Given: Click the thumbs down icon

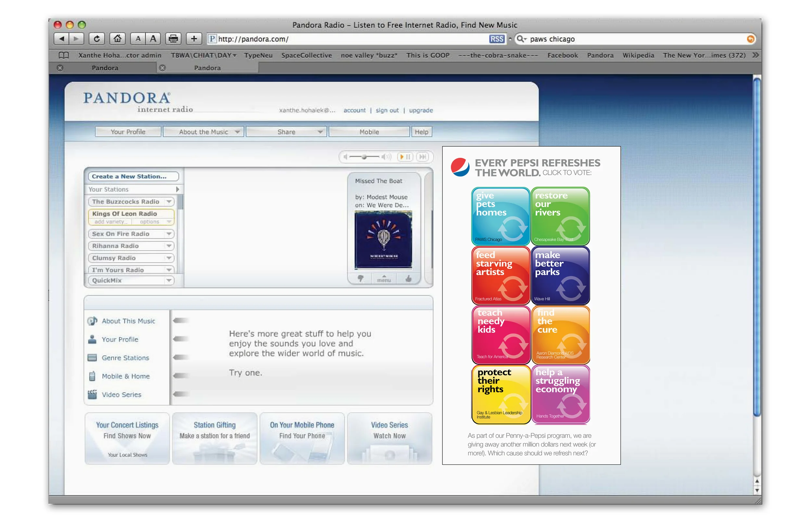Looking at the screenshot, I should [360, 278].
